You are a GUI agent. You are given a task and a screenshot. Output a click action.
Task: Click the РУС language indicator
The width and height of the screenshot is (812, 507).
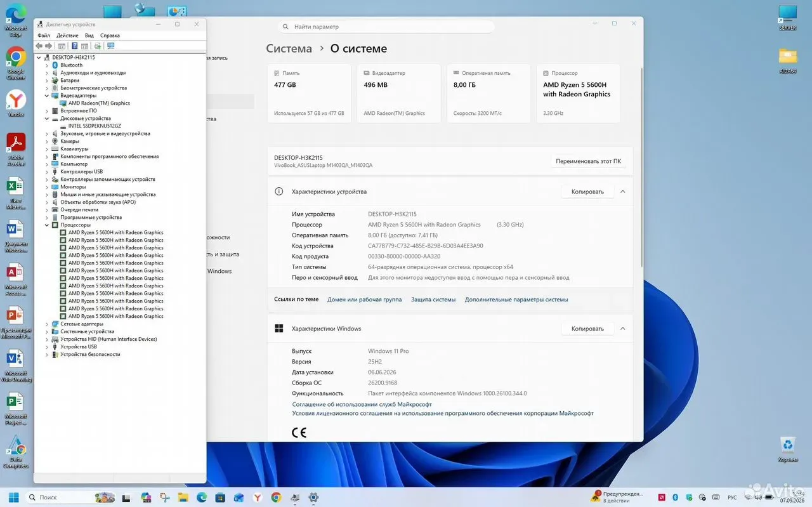click(x=732, y=497)
